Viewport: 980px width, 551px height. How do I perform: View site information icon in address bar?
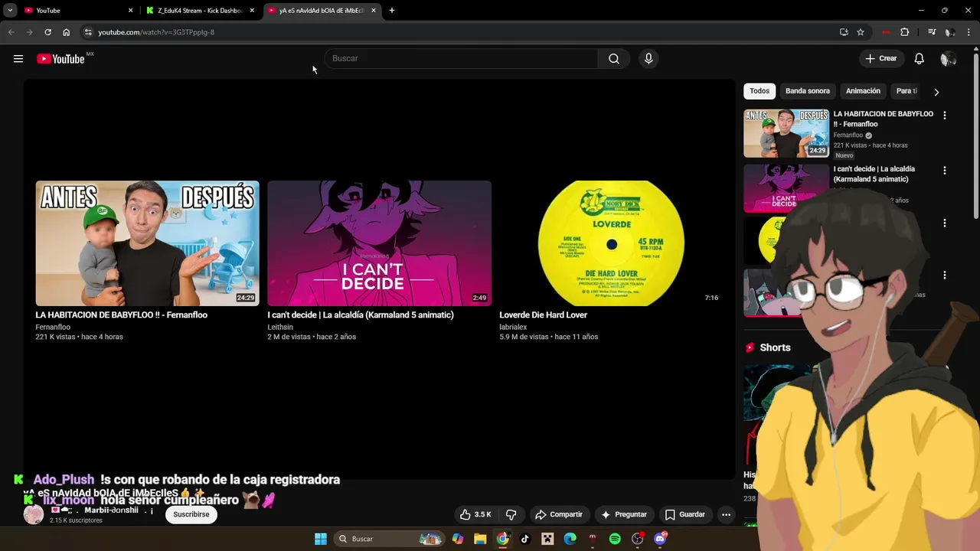point(88,32)
